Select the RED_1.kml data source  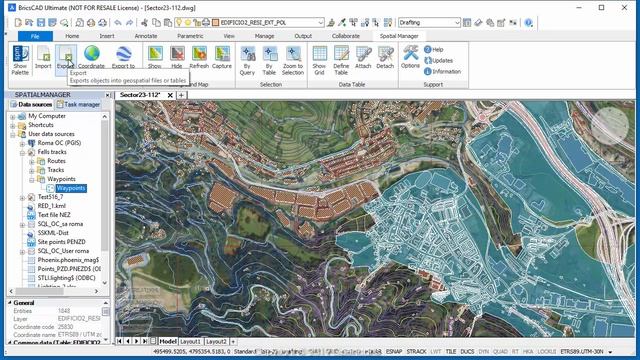point(51,206)
